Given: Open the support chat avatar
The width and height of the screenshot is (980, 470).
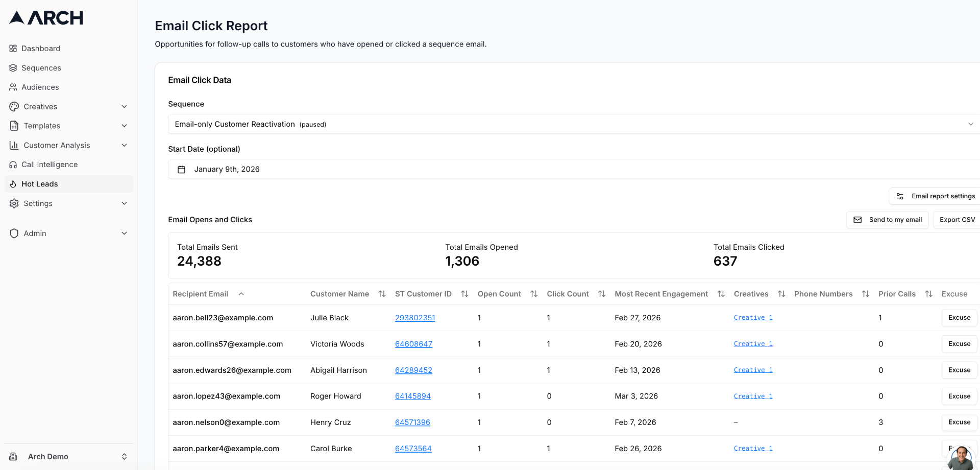Looking at the screenshot, I should pyautogui.click(x=961, y=458).
